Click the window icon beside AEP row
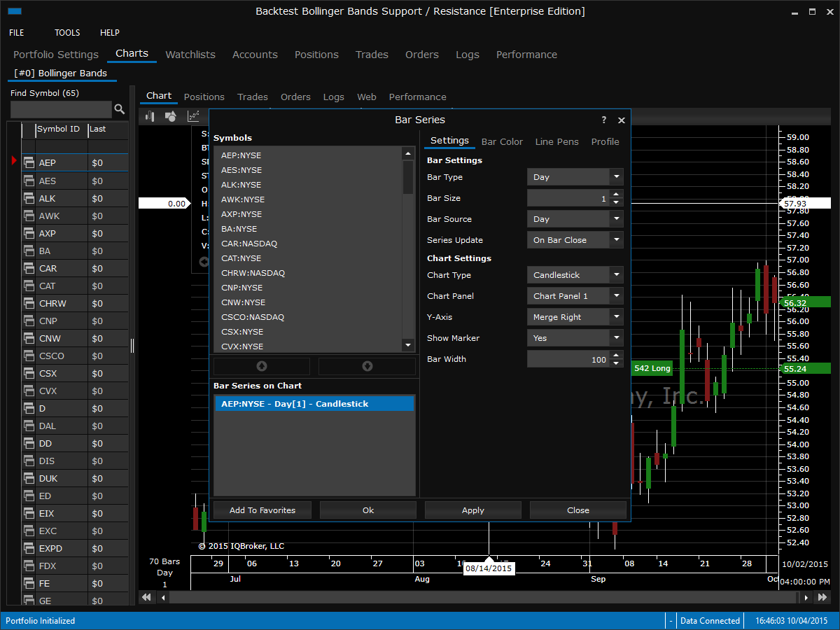This screenshot has height=630, width=840. click(29, 163)
